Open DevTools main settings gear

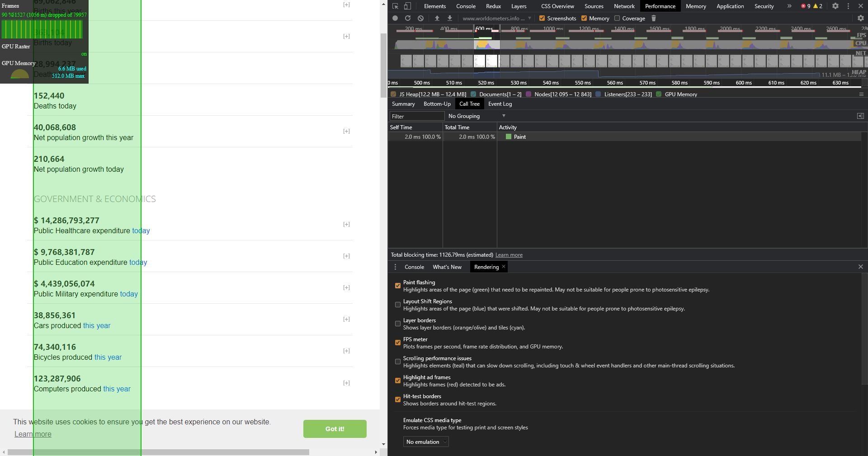point(835,6)
